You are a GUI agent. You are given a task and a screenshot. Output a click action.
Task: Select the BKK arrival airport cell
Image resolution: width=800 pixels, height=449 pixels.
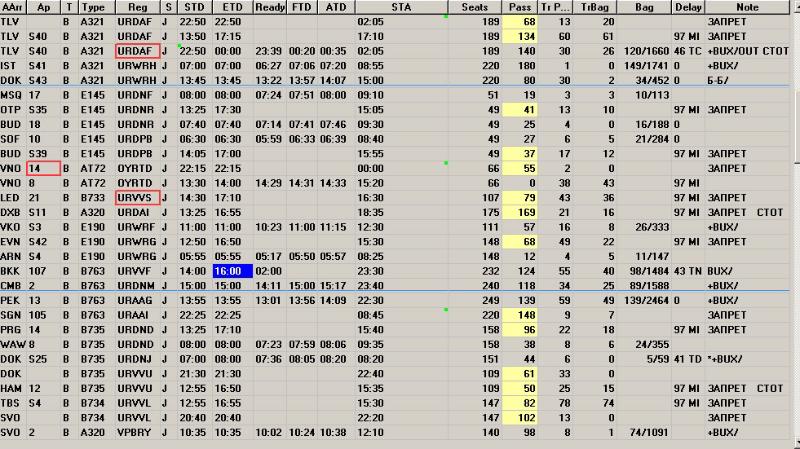pyautogui.click(x=11, y=271)
